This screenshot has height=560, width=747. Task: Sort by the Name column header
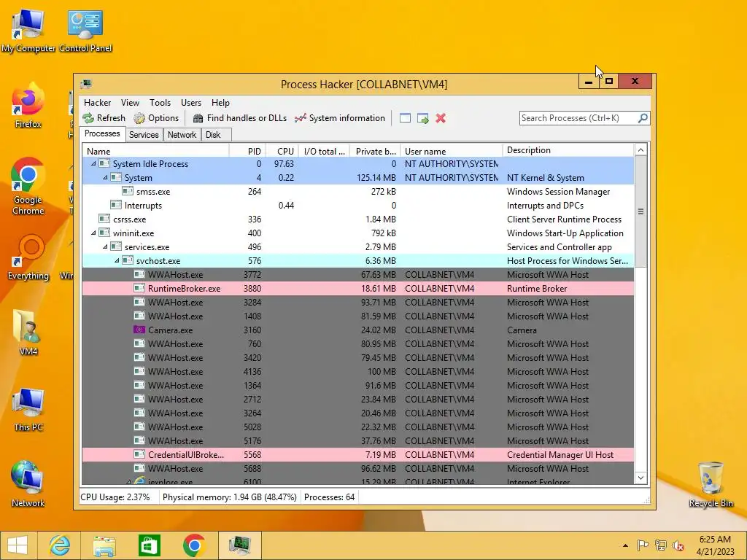tap(155, 151)
